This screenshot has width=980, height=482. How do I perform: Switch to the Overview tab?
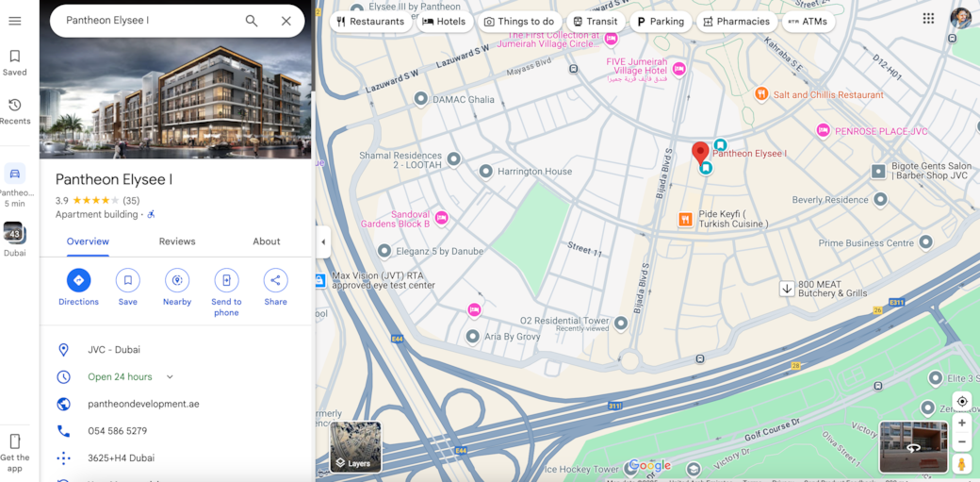click(x=89, y=241)
